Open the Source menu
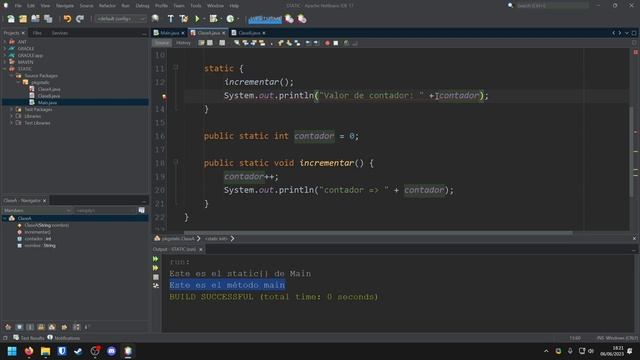The width and height of the screenshot is (640, 360). [87, 6]
